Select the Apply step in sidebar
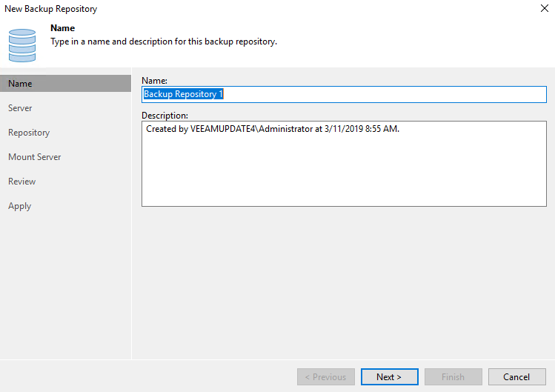The width and height of the screenshot is (555, 392). click(20, 206)
